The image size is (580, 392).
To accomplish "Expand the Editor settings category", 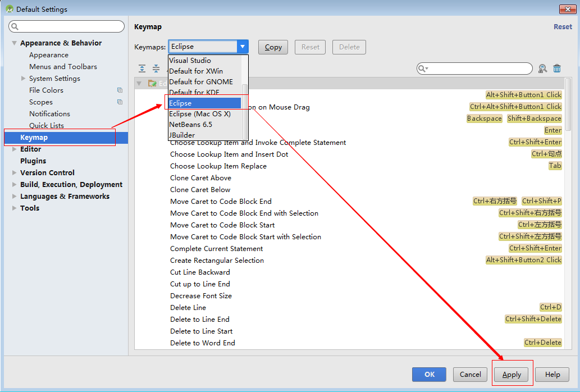I will pos(15,149).
